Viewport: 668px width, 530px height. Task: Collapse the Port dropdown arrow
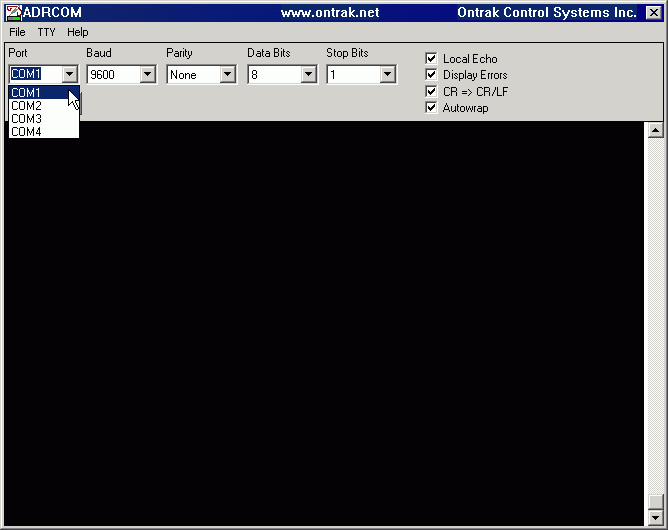[x=69, y=74]
